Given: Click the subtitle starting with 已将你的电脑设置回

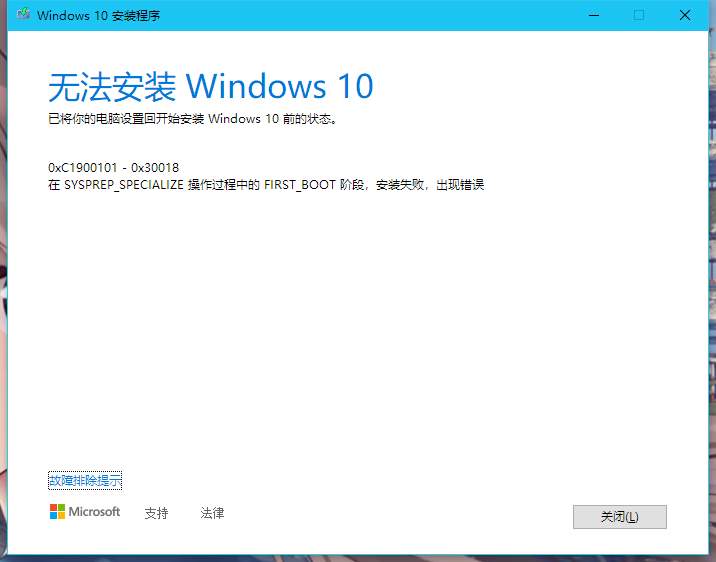Looking at the screenshot, I should click(x=192, y=119).
